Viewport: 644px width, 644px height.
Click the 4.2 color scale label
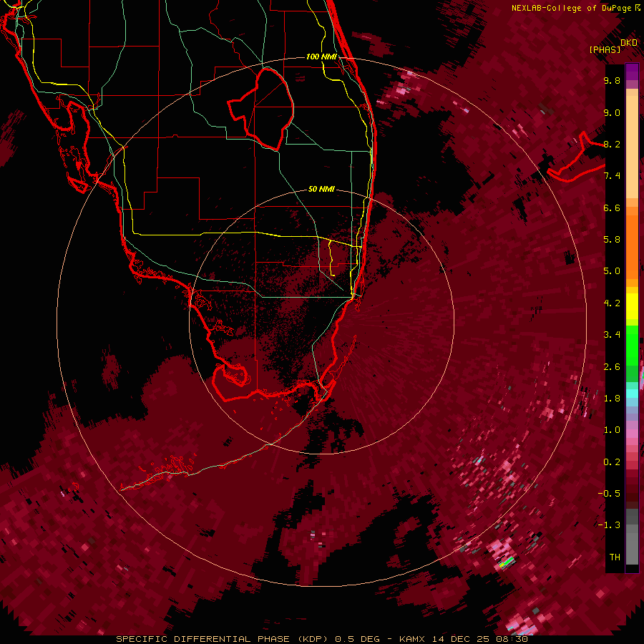point(612,303)
